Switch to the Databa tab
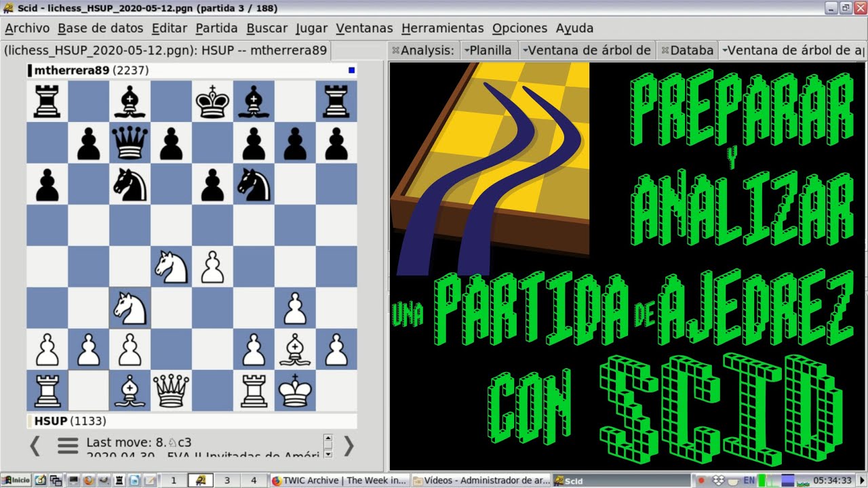The image size is (868, 488). tap(688, 50)
